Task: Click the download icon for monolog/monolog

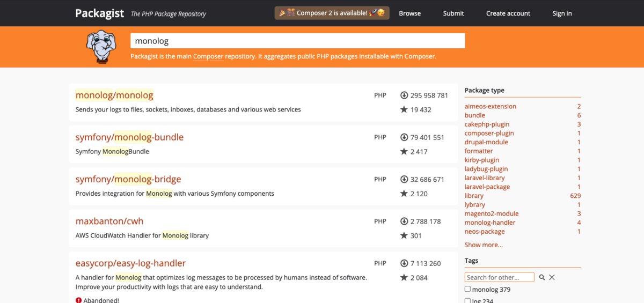Action: click(x=404, y=95)
